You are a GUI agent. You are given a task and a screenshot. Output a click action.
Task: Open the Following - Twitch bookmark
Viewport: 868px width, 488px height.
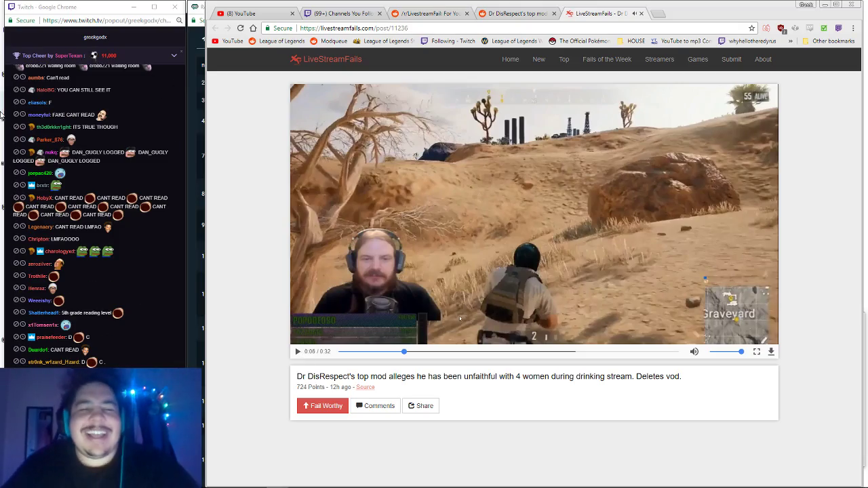pyautogui.click(x=448, y=41)
